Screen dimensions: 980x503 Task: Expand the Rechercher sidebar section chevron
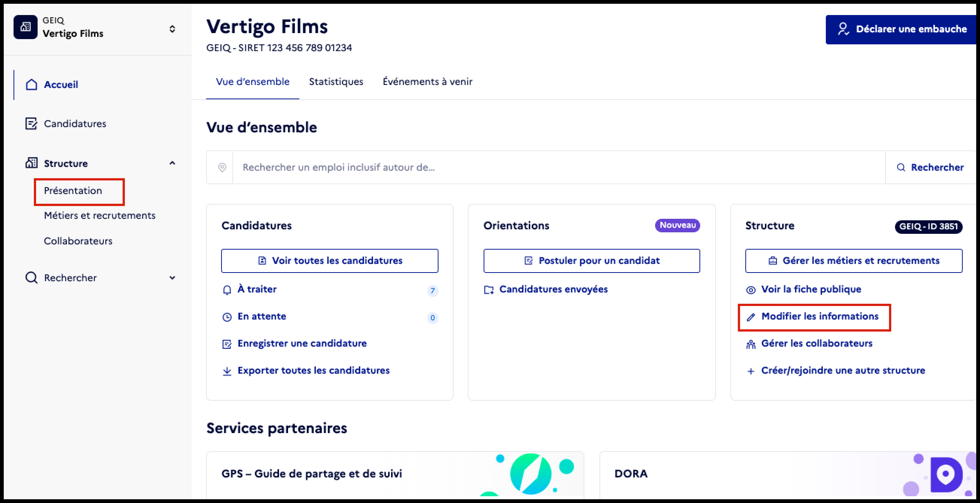[172, 278]
